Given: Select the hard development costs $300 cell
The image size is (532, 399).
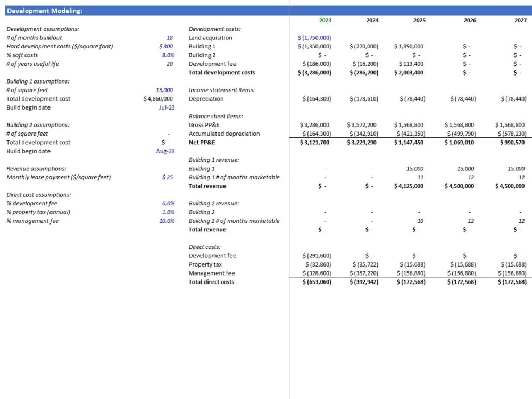Looking at the screenshot, I should 167,46.
